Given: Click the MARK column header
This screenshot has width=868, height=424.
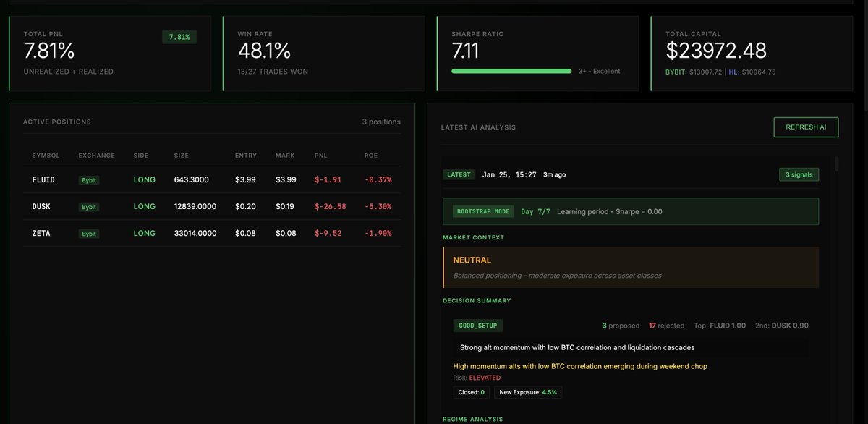Looking at the screenshot, I should point(285,156).
